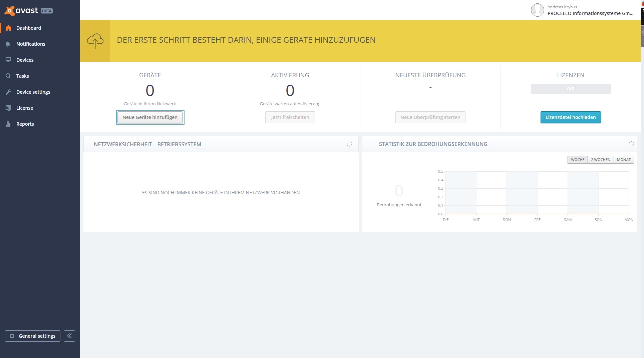The height and width of the screenshot is (358, 644).
Task: Click the LIZENZEN card heading
Action: 571,75
